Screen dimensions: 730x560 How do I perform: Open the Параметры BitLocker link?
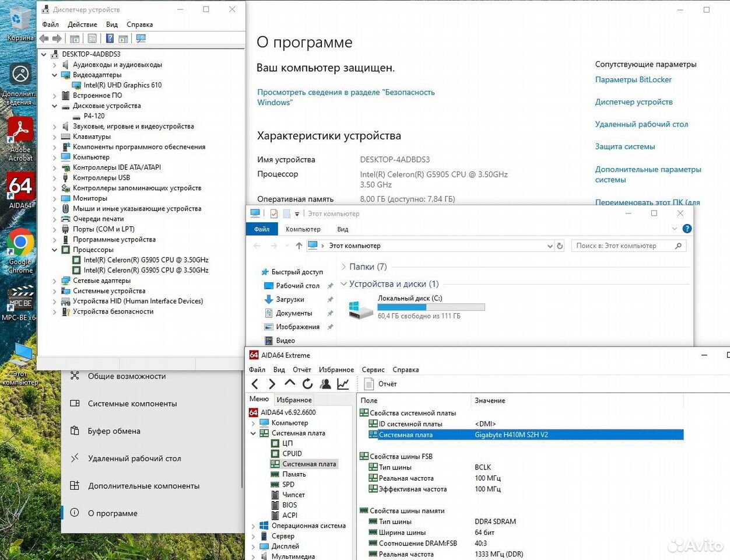633,80
